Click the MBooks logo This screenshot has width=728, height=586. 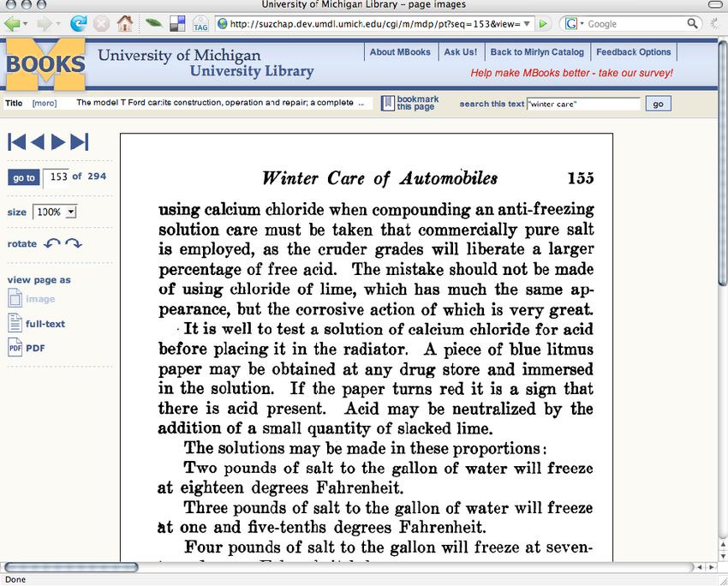[x=45, y=64]
